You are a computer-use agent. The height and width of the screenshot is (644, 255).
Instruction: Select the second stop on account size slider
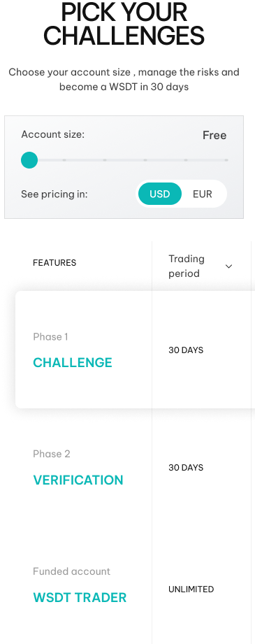pyautogui.click(x=64, y=160)
